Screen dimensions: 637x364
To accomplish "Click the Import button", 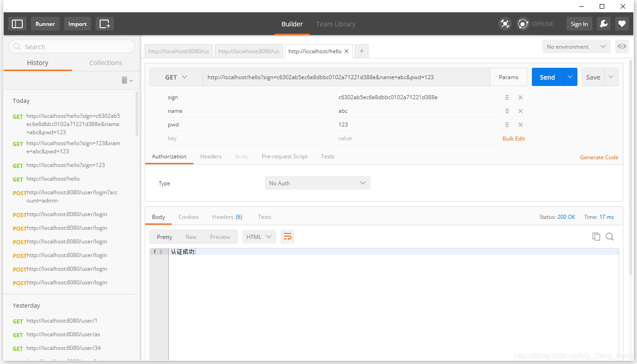I will tap(77, 24).
